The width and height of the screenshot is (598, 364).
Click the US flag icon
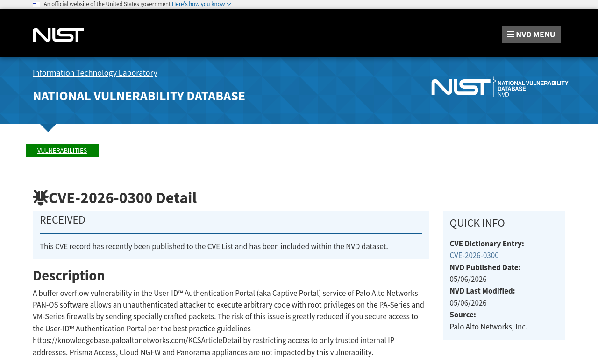pos(36,4)
